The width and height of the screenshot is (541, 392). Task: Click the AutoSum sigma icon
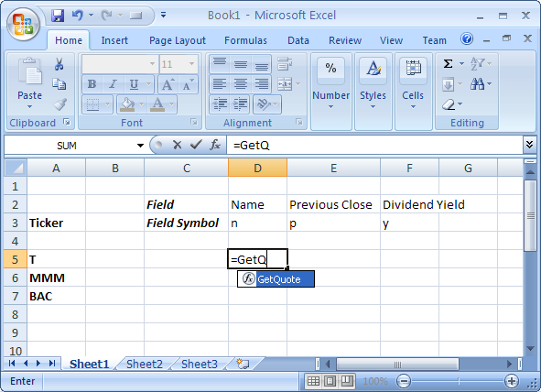[448, 64]
